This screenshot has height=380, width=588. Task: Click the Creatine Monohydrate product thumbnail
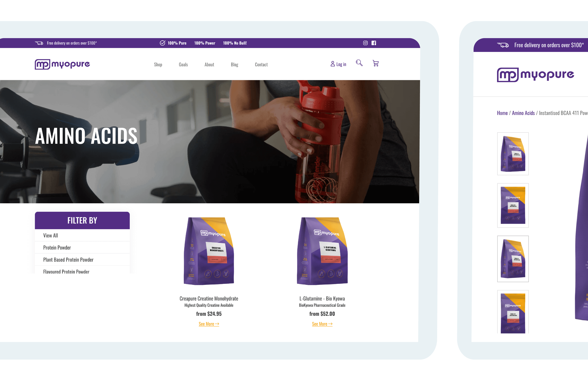(x=208, y=250)
